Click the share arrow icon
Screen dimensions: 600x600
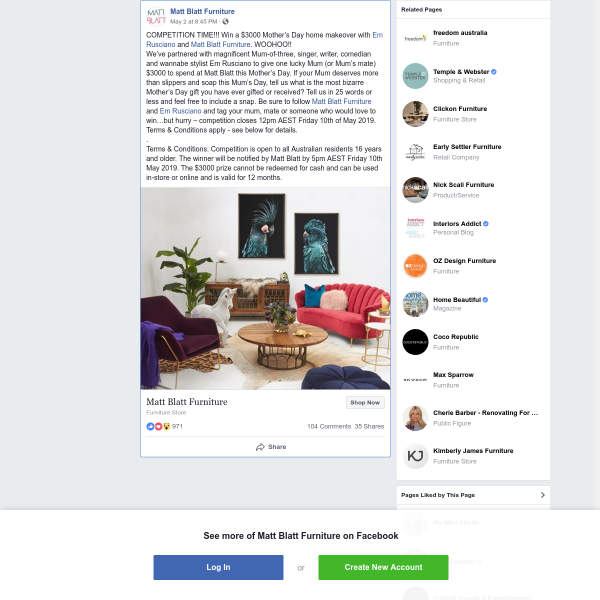pyautogui.click(x=260, y=447)
